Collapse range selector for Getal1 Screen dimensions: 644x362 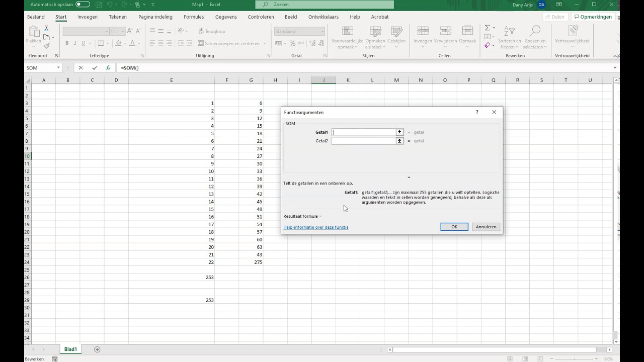click(399, 132)
